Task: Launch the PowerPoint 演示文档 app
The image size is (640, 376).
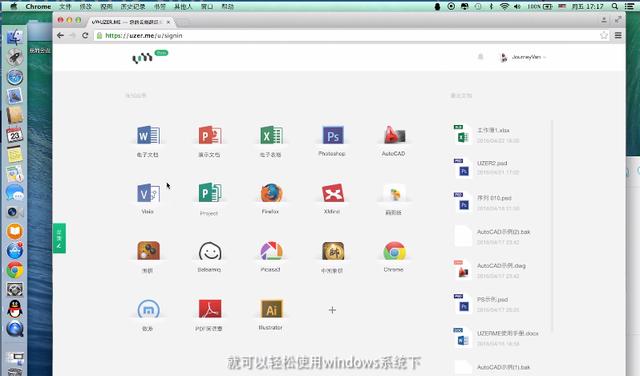Action: pyautogui.click(x=209, y=135)
